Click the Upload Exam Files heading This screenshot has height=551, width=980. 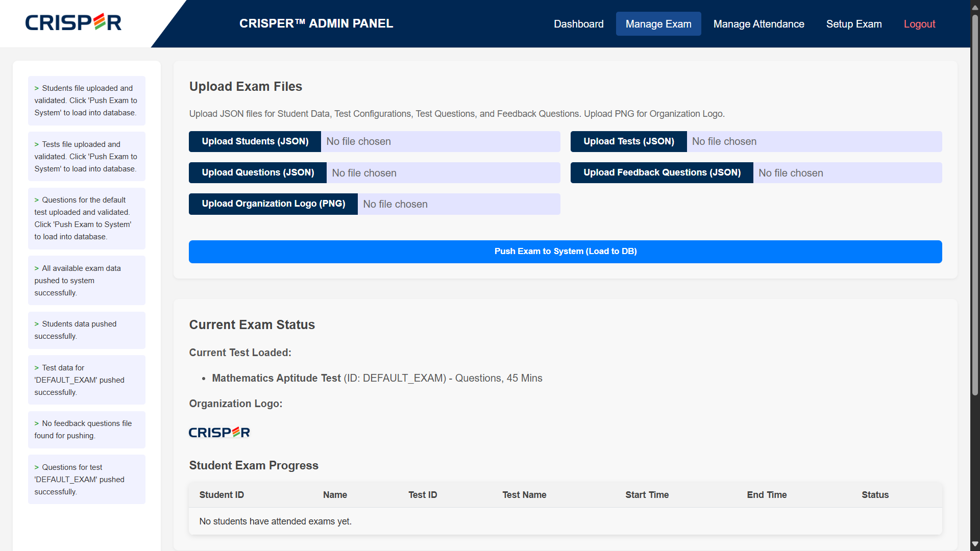(x=246, y=87)
